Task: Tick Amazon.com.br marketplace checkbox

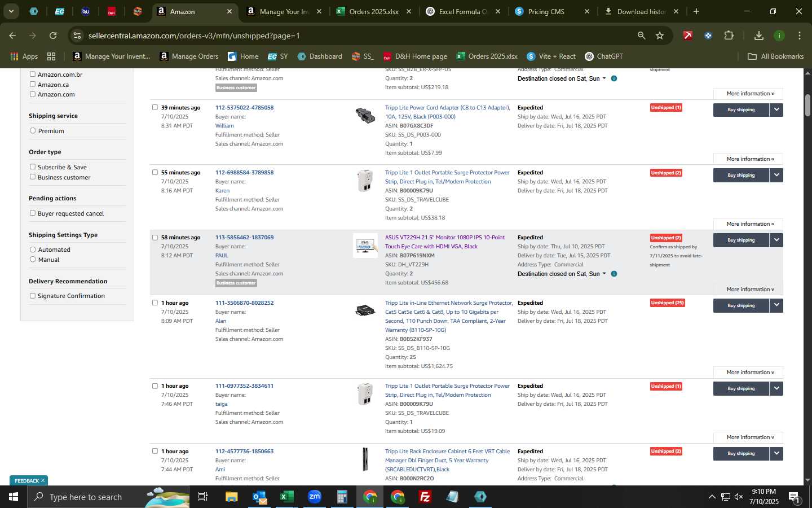Action: click(x=33, y=74)
